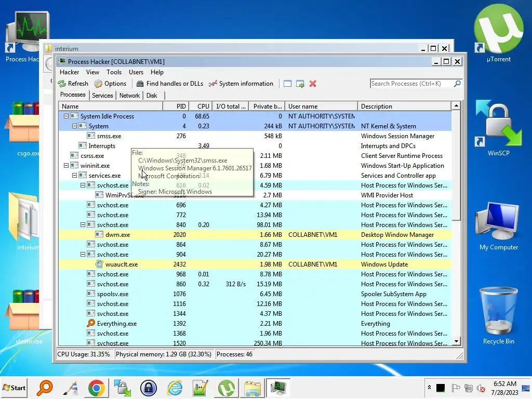Viewport: 532px width, 399px height.
Task: Collapse the wininit.exe tree node
Action: [66, 166]
